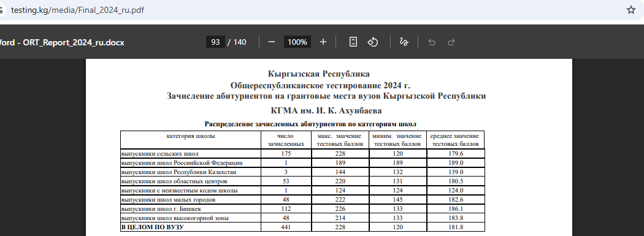Click the min score 145 for small towns
Screen dimensions: 644x236
click(x=397, y=199)
